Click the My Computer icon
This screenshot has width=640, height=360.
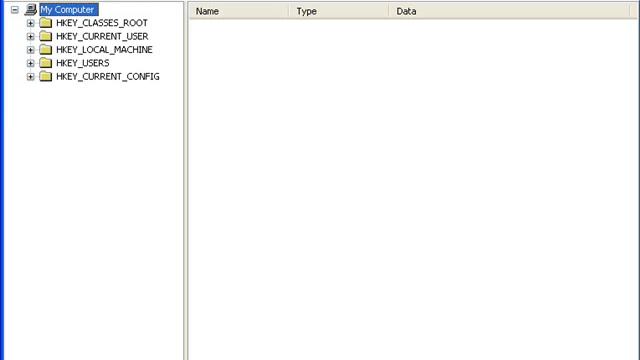point(31,9)
